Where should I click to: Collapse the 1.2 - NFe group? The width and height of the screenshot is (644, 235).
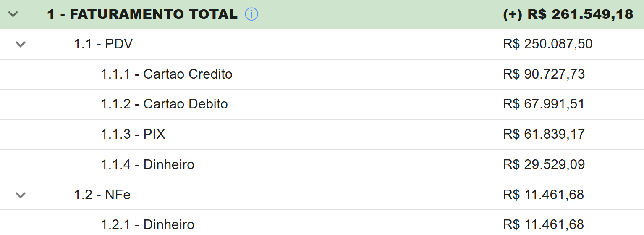[21, 195]
